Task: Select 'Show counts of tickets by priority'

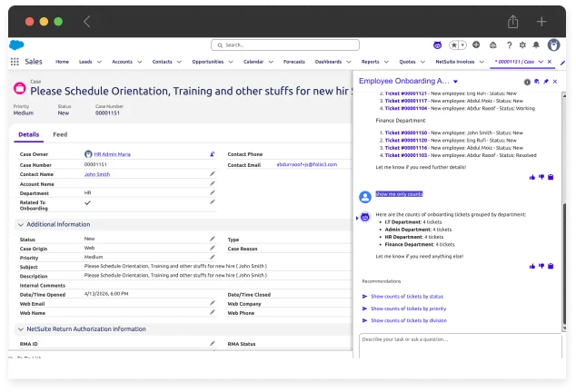Action: point(409,309)
